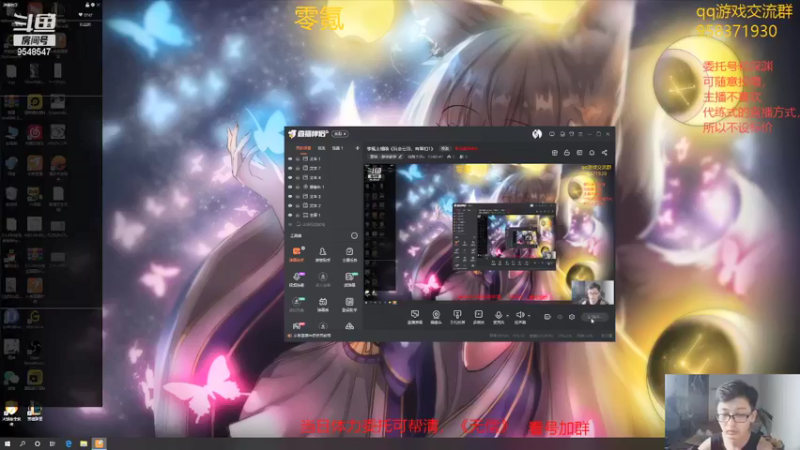
Task: Click the edit button next to the stream title
Action: [445, 148]
